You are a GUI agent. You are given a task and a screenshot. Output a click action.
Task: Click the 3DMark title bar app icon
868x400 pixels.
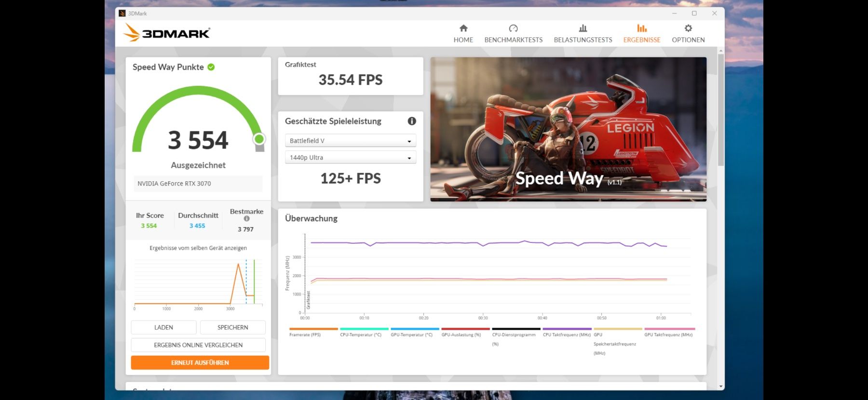122,13
